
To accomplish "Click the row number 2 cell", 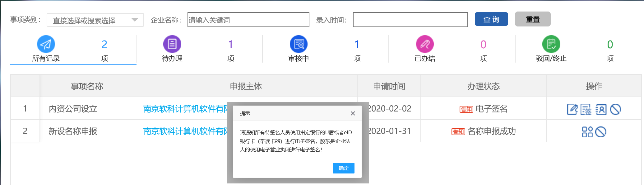I will pyautogui.click(x=25, y=131).
